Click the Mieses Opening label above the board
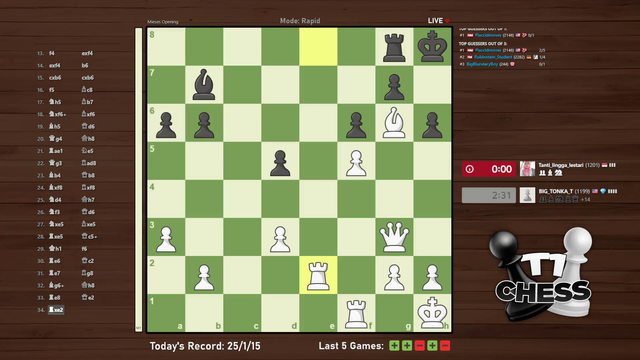Screen dimensions: 640x360 (x=163, y=22)
